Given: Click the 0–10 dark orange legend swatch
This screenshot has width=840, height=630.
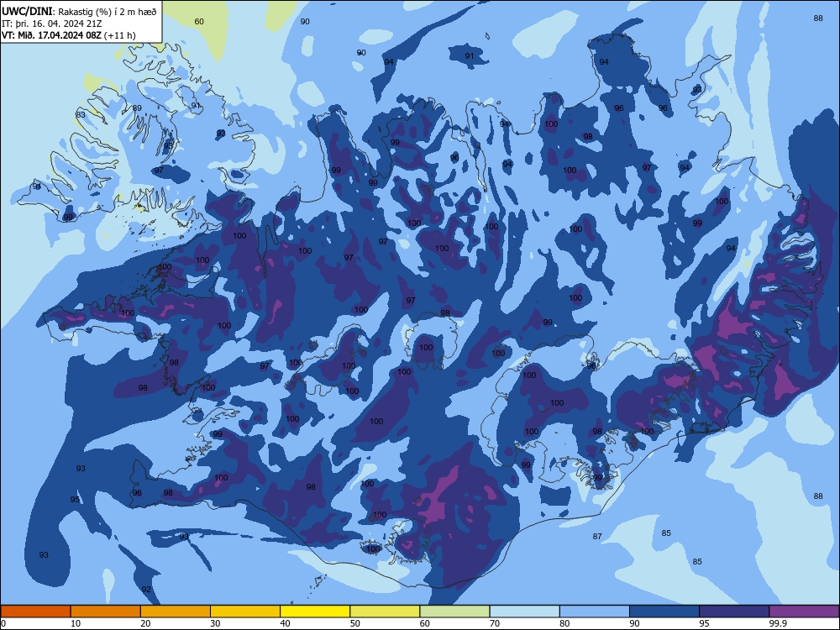Looking at the screenshot, I should point(35,612).
